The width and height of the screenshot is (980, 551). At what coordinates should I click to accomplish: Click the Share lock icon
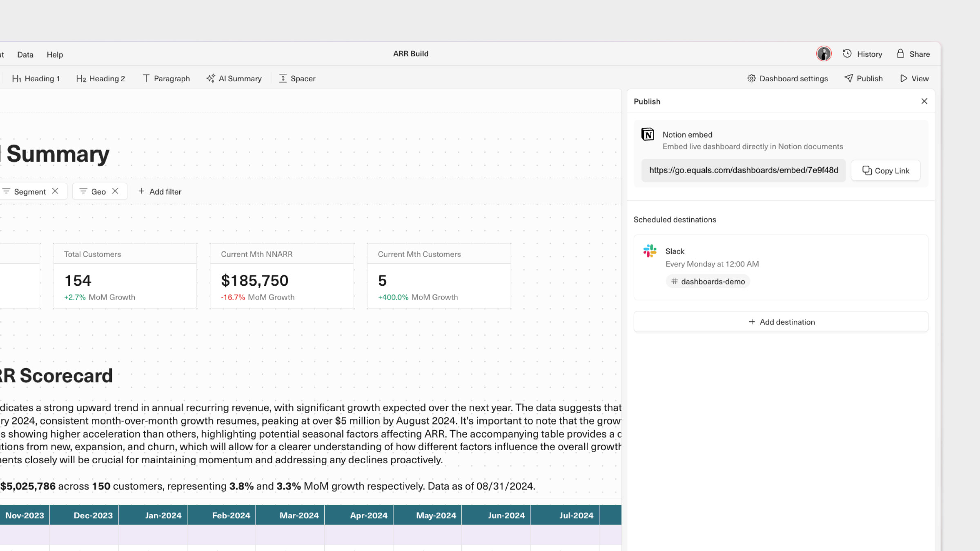click(x=900, y=54)
